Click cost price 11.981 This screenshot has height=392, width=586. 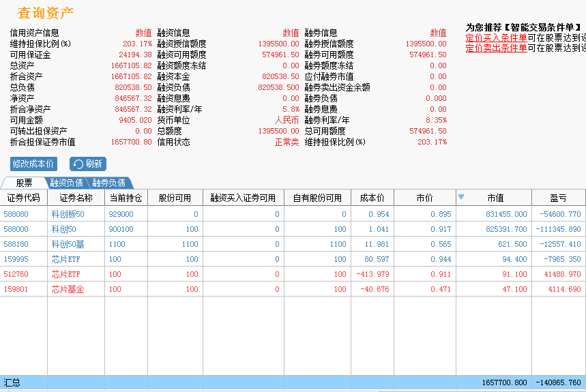pyautogui.click(x=377, y=244)
